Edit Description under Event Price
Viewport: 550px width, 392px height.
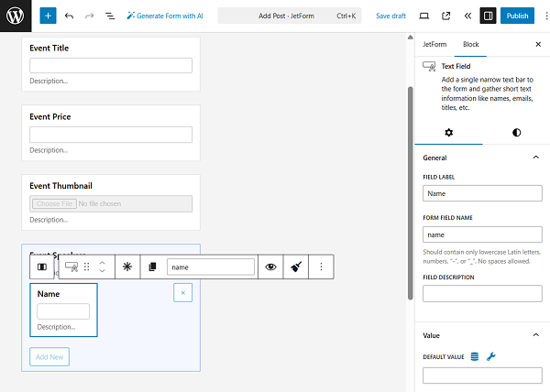[49, 150]
